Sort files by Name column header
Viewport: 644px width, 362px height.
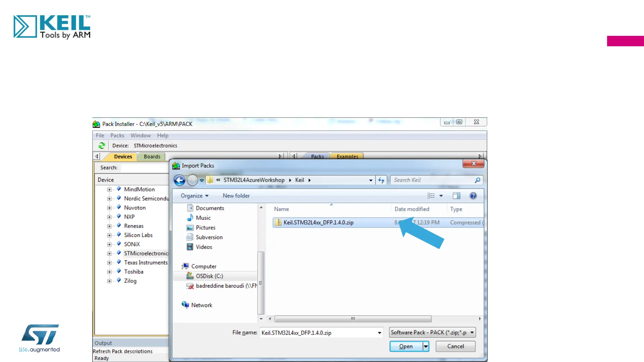pyautogui.click(x=281, y=209)
